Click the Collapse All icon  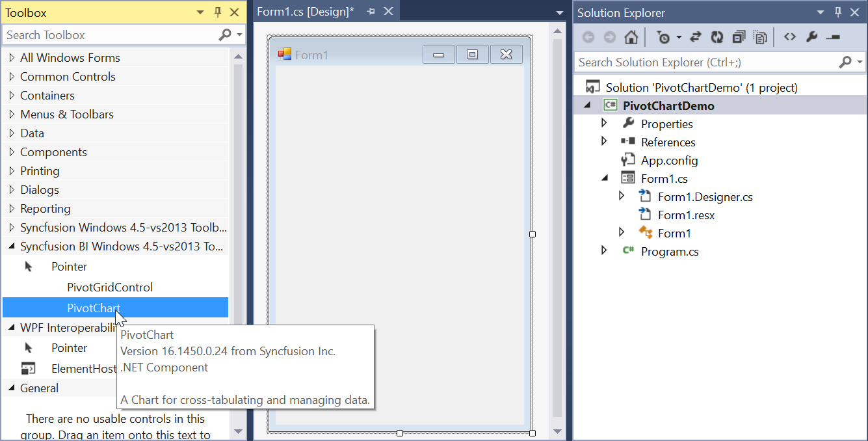[739, 37]
